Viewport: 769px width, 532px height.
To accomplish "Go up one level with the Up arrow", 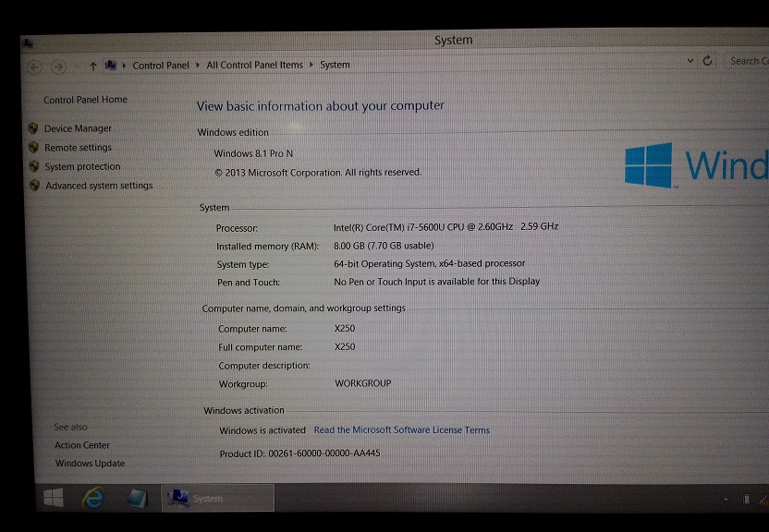I will pyautogui.click(x=92, y=66).
